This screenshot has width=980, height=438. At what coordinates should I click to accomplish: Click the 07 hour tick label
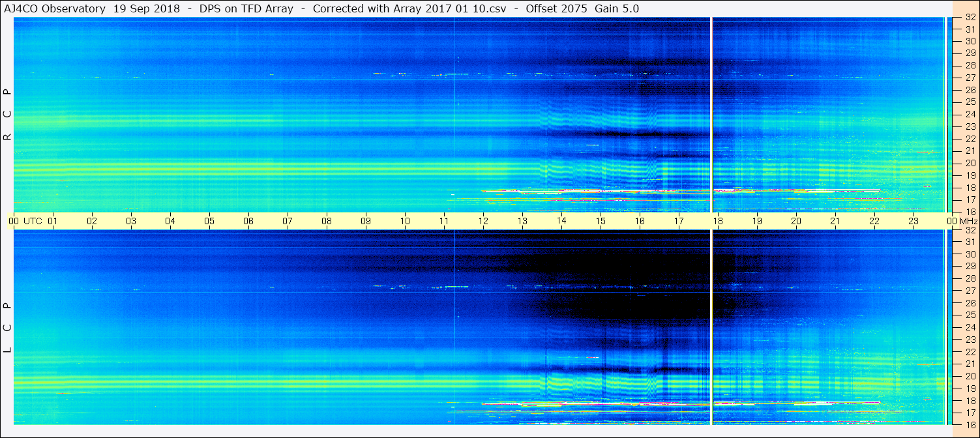288,221
